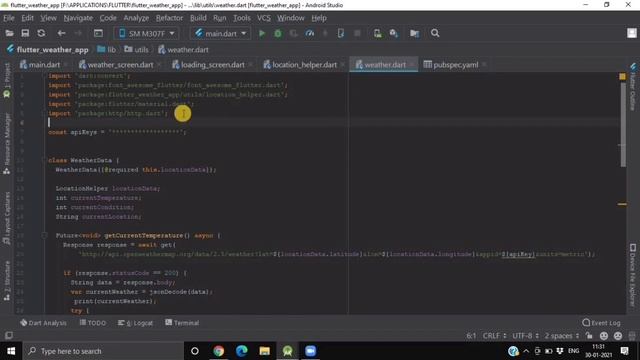
Task: Open the VCS menu
Action: [264, 18]
